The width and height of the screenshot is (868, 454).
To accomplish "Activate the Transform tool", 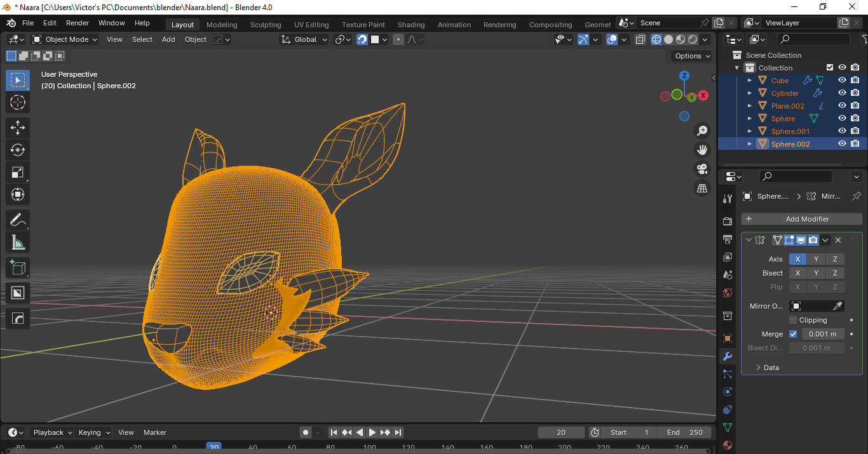I will tap(18, 194).
